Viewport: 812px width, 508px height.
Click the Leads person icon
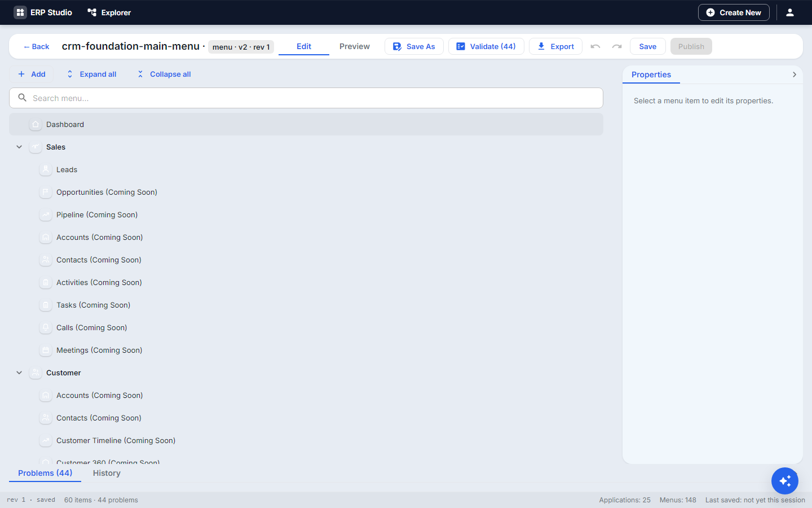(x=46, y=169)
